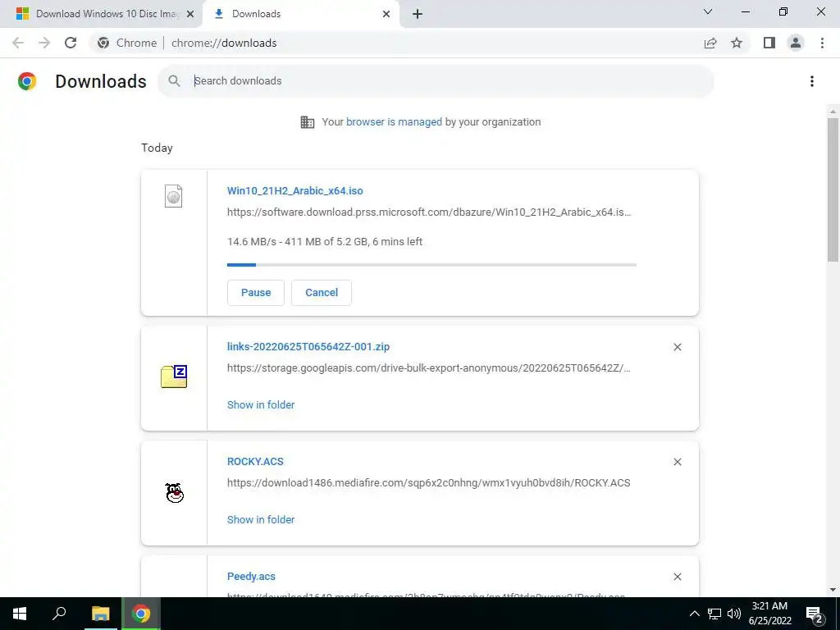Open the links-20220625T065642Z-001.zip link

point(308,347)
